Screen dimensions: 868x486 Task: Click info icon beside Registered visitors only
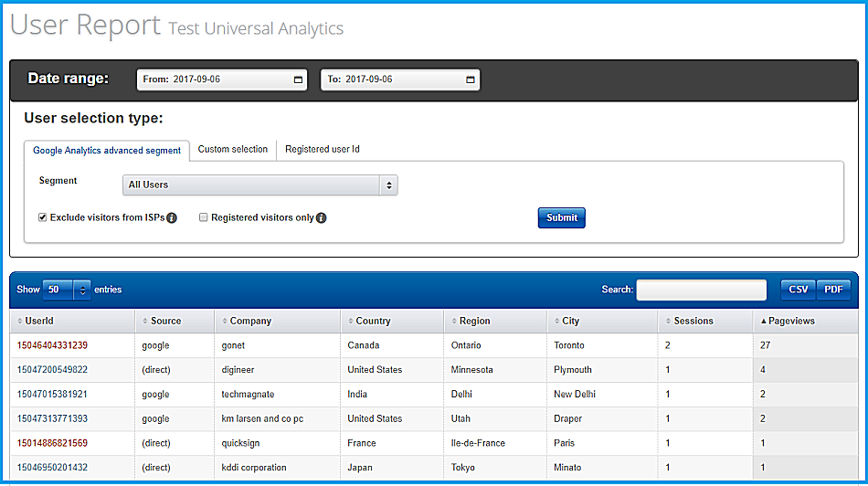click(322, 218)
